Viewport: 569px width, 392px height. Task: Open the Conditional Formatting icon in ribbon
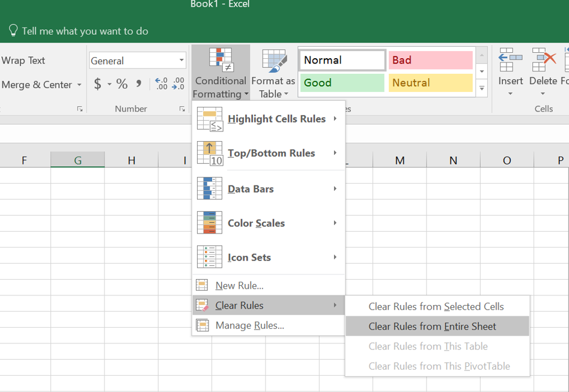click(221, 60)
